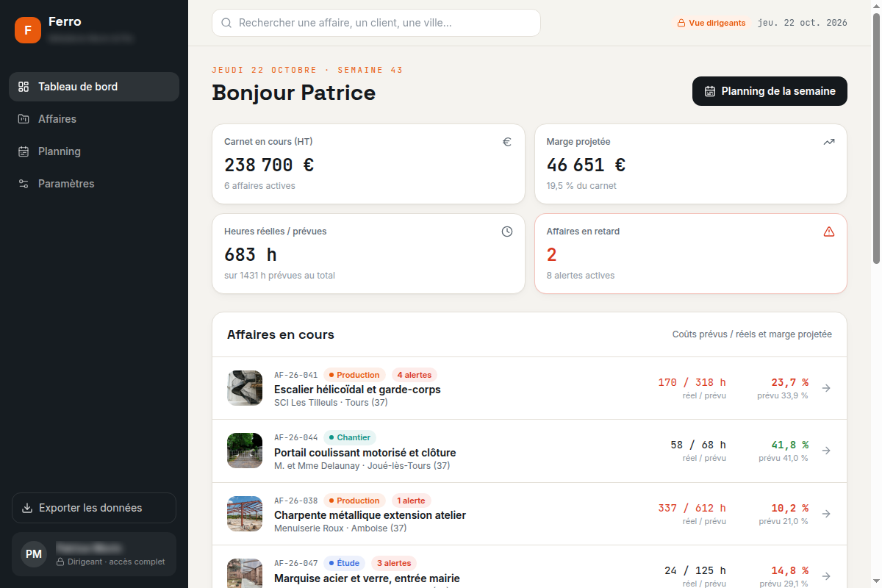The height and width of the screenshot is (588, 882).
Task: Click the 4 alertes badge
Action: pyautogui.click(x=415, y=375)
